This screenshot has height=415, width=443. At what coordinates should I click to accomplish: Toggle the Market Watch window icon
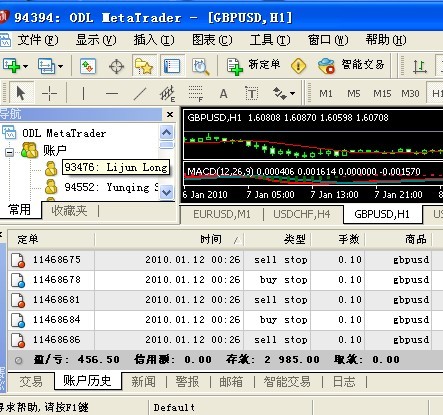(88, 66)
